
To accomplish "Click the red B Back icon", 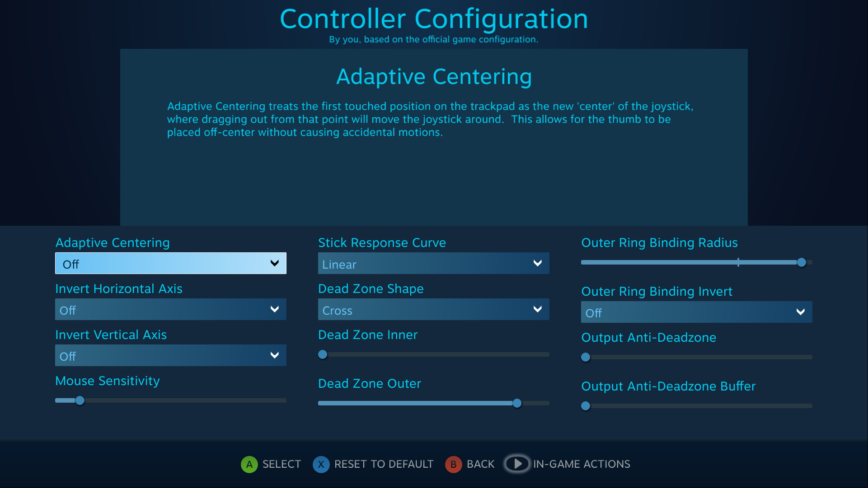I will [x=453, y=464].
